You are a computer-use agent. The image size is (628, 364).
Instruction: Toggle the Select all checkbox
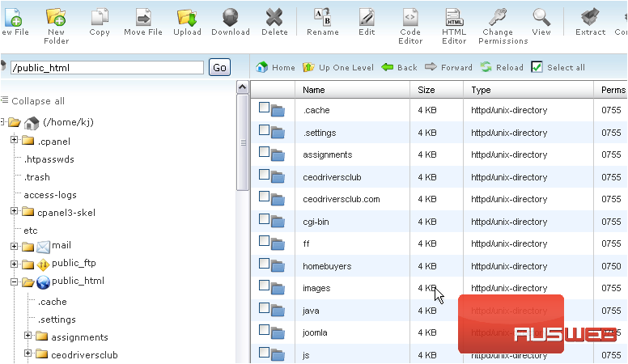pos(537,67)
